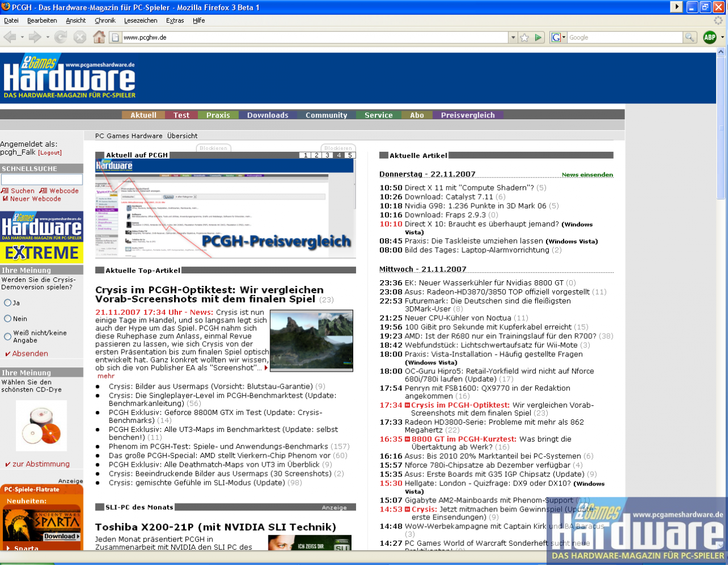The height and width of the screenshot is (565, 728).
Task: Open forward button history dropdown arrow
Action: (48, 38)
